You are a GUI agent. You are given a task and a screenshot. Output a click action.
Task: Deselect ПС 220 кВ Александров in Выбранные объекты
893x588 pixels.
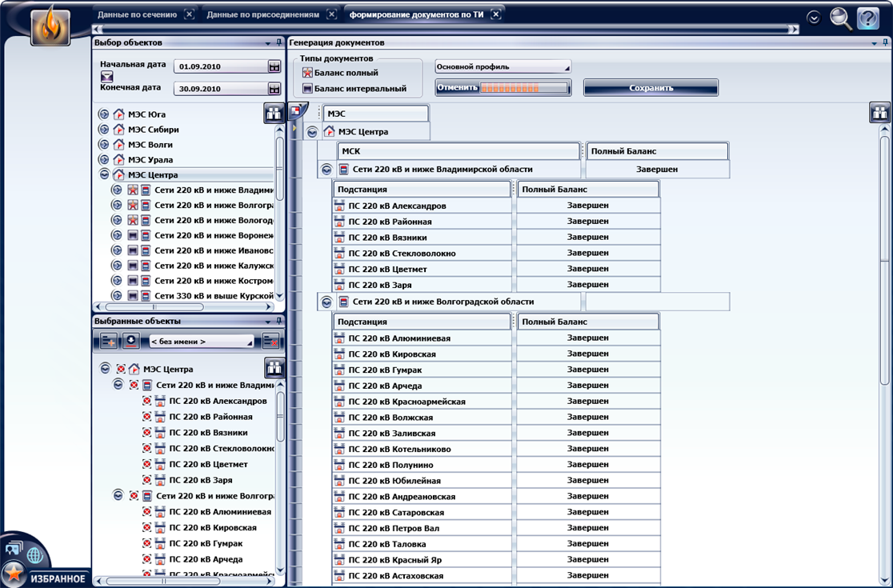pyautogui.click(x=147, y=401)
